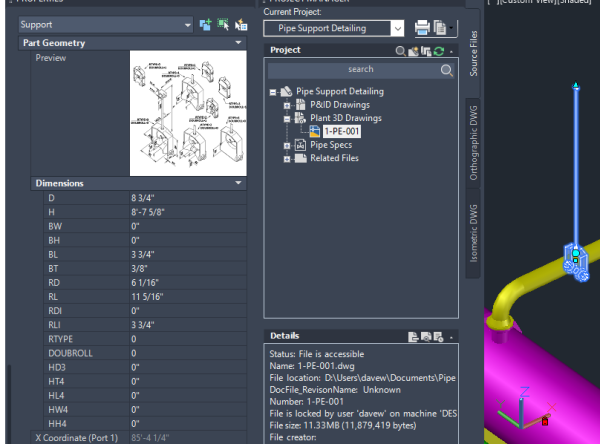
Task: Open the Support object type dropdown
Action: click(106, 25)
